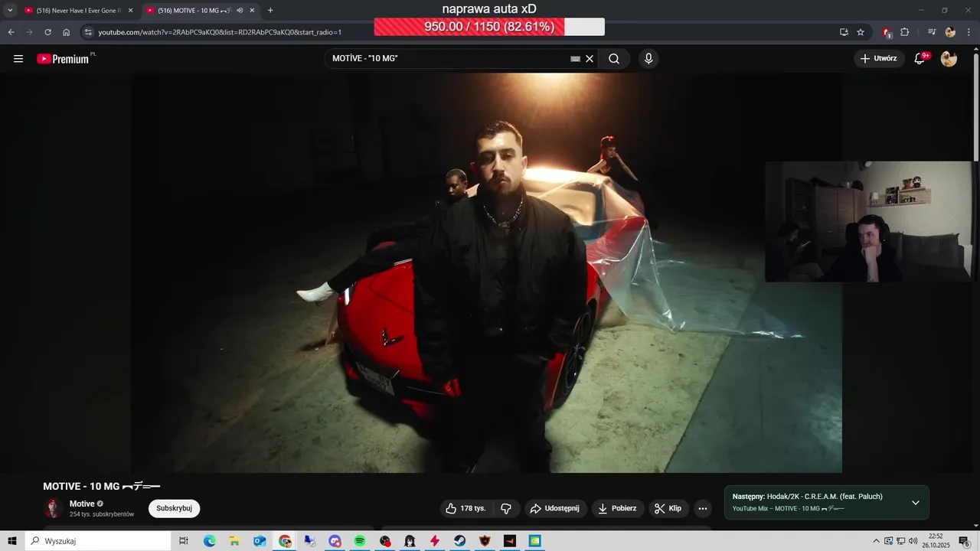Click the address bar URL
This screenshot has height=551, width=980.
click(220, 32)
